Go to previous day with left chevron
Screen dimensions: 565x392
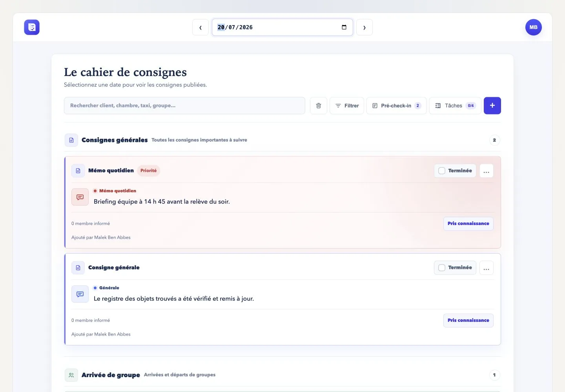tap(200, 27)
